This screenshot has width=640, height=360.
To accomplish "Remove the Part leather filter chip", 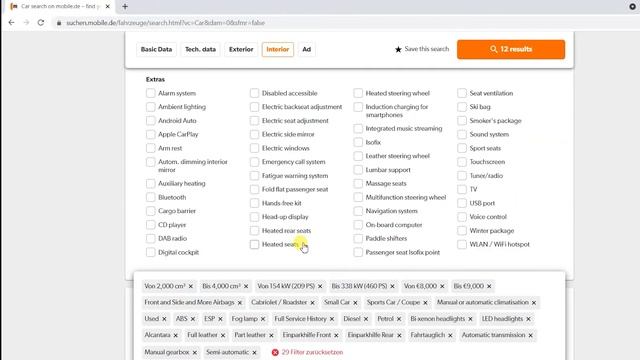I will [x=271, y=336].
